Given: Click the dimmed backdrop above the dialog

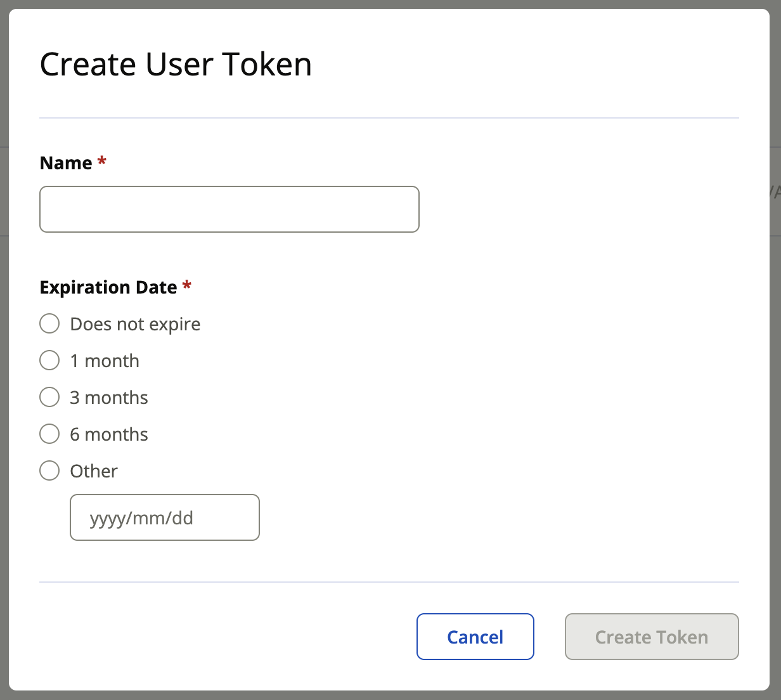Looking at the screenshot, I should [390, 4].
